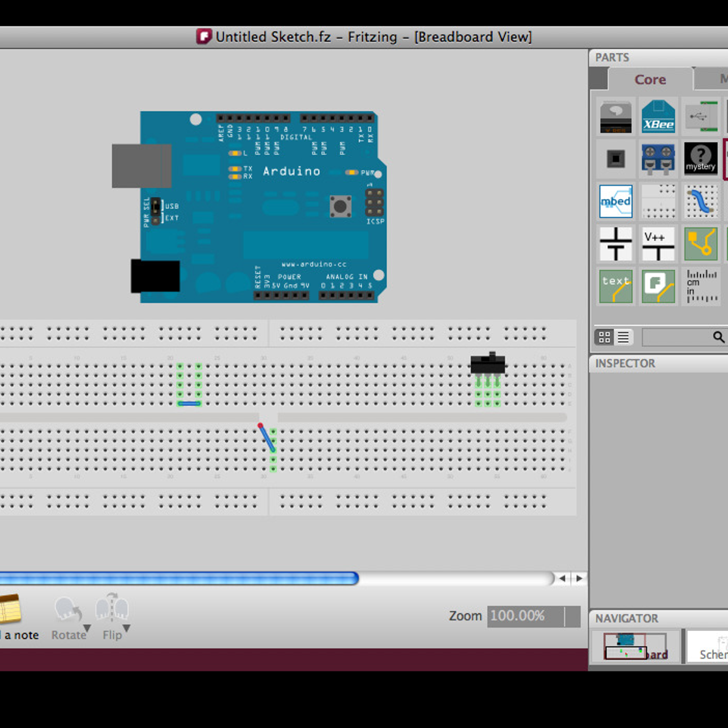The height and width of the screenshot is (728, 728).
Task: Click the Add a note icon
Action: click(x=10, y=608)
